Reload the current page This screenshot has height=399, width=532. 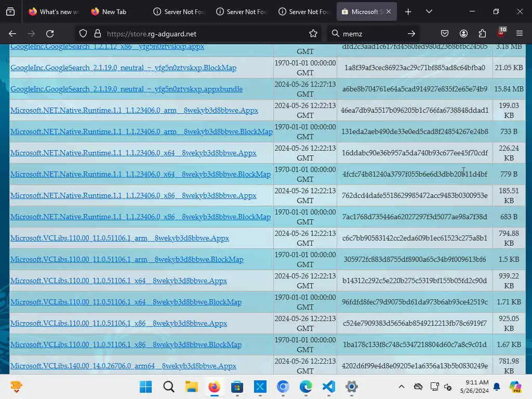[50, 34]
